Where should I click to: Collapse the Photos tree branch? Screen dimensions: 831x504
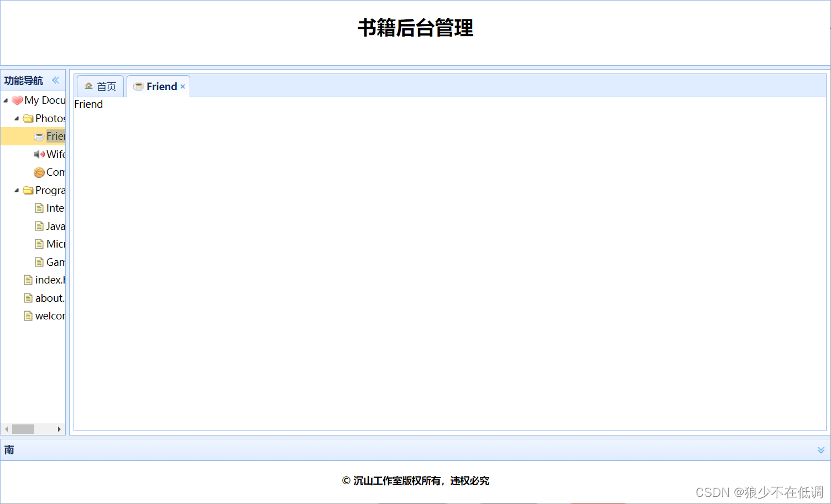tap(16, 118)
